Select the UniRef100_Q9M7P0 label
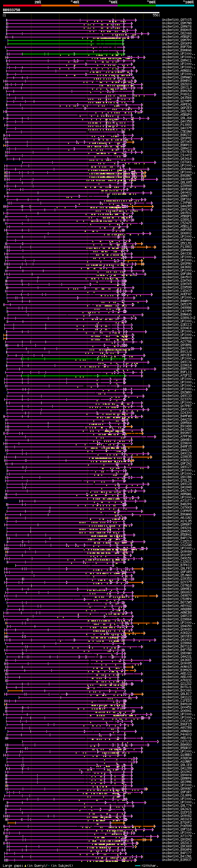The width and height of the screenshot is (197, 868). pos(177,40)
